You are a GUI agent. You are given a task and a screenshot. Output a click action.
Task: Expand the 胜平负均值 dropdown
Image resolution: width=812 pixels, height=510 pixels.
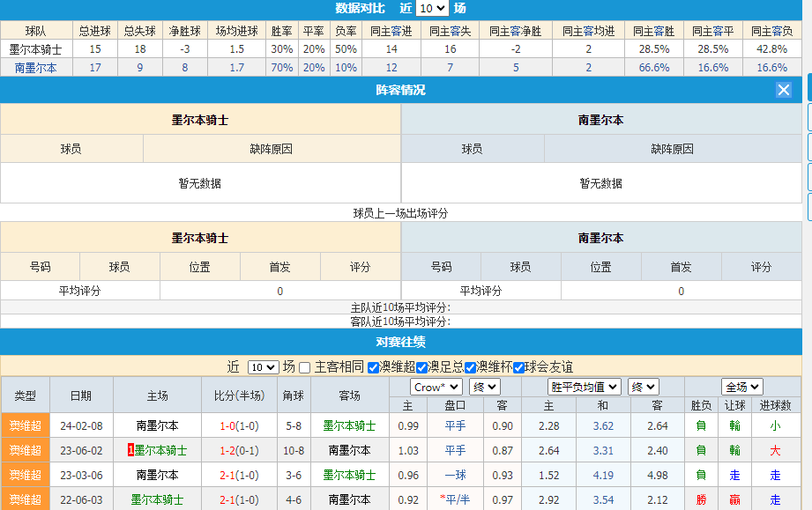click(584, 387)
